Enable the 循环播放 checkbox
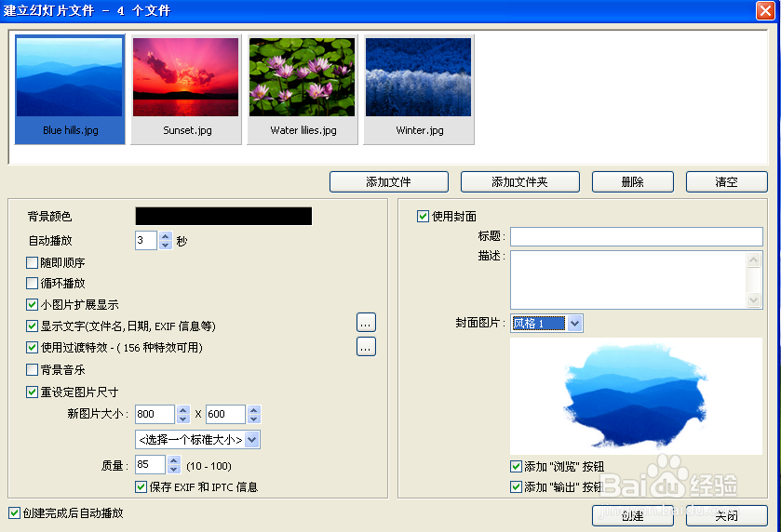The image size is (781, 532). tap(32, 283)
